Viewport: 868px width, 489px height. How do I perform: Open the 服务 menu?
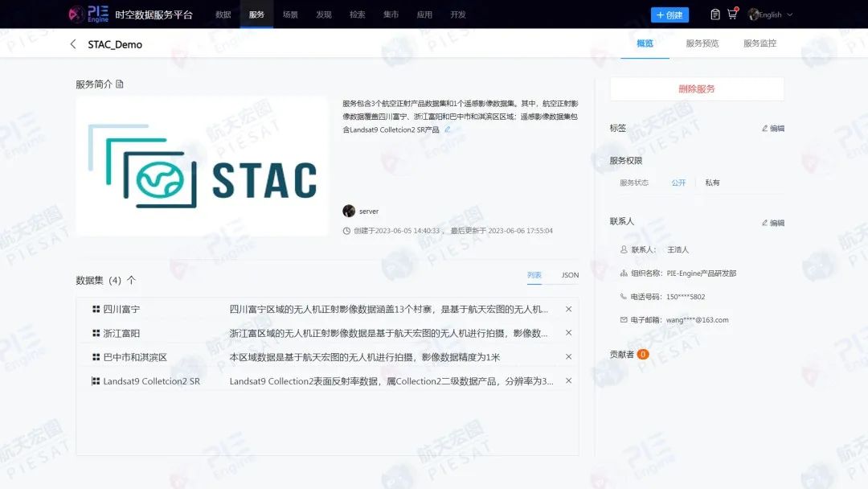click(257, 14)
